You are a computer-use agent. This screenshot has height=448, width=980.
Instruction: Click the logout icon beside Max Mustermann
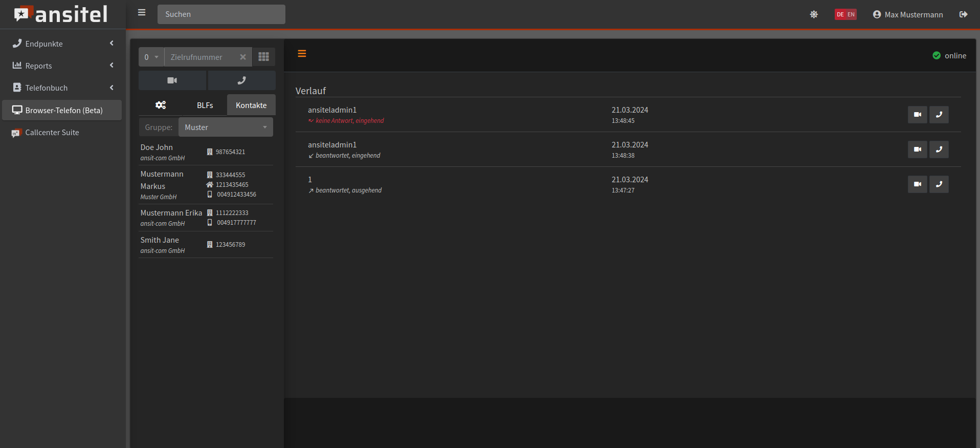click(x=963, y=14)
